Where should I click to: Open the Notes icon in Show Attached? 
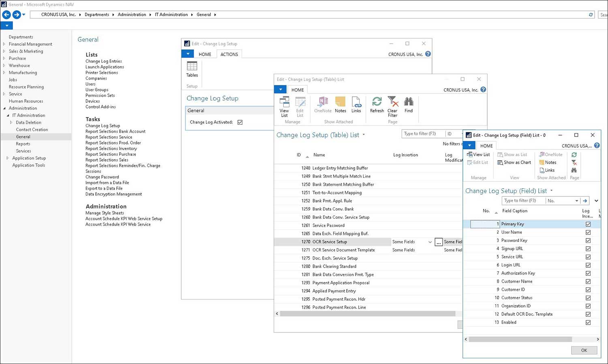[340, 105]
